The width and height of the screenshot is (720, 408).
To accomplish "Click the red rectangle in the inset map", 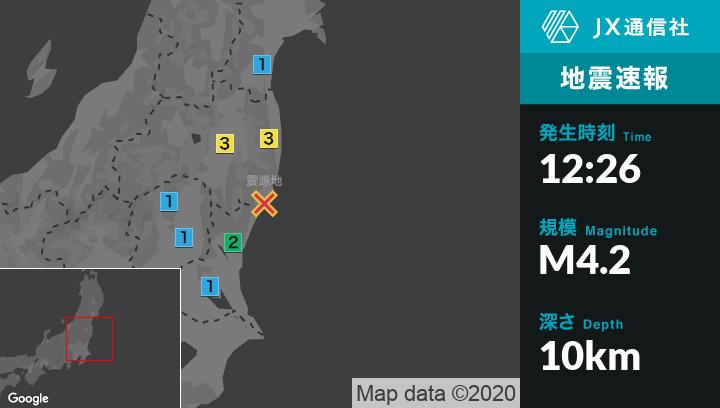I will tap(89, 339).
